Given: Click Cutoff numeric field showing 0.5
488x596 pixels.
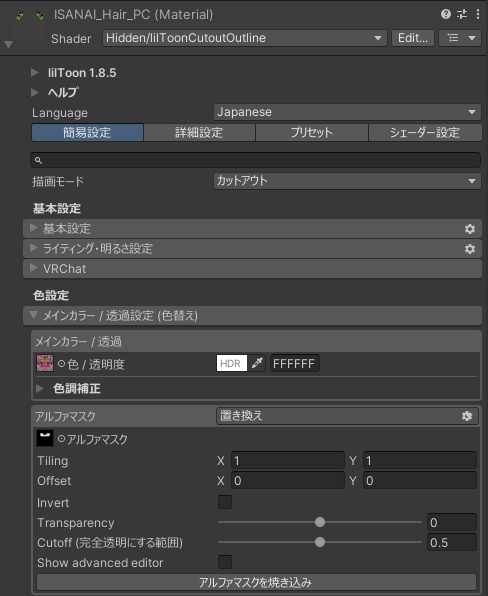Looking at the screenshot, I should tap(452, 542).
